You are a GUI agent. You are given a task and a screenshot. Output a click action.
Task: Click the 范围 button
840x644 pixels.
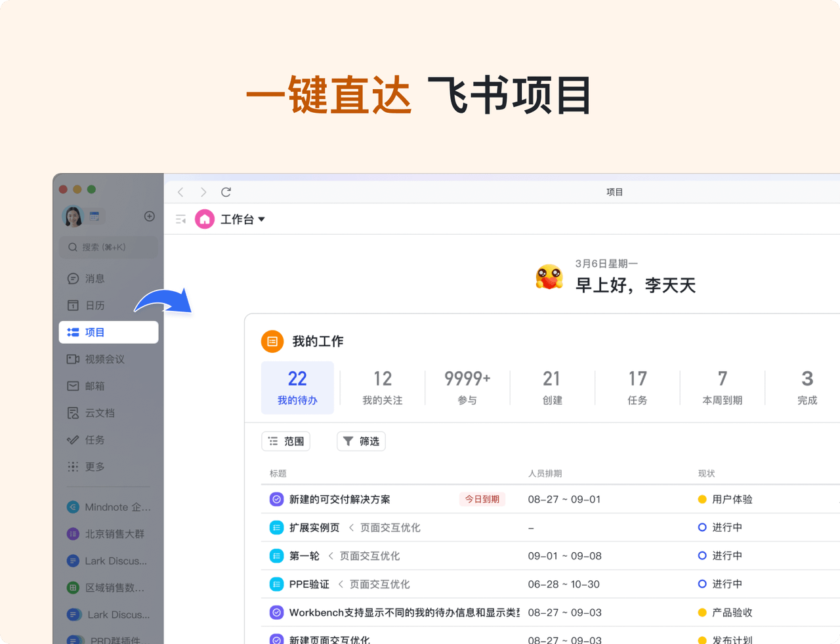coord(286,441)
